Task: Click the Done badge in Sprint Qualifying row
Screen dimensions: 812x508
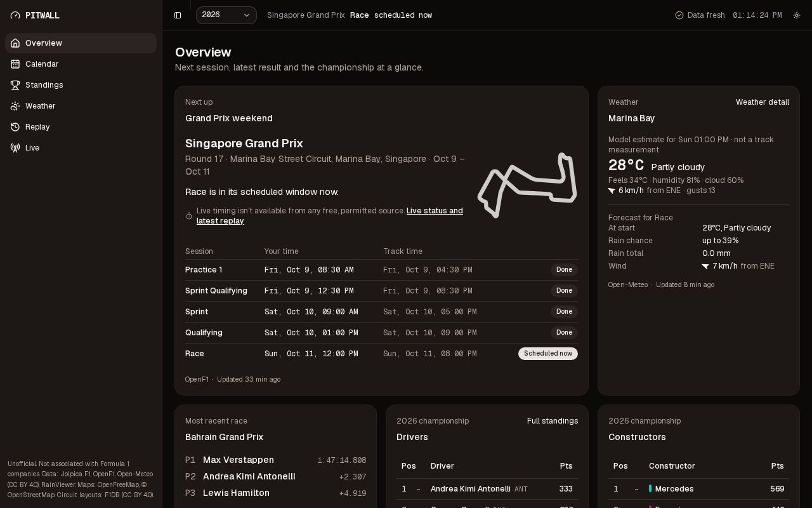Action: (x=564, y=291)
